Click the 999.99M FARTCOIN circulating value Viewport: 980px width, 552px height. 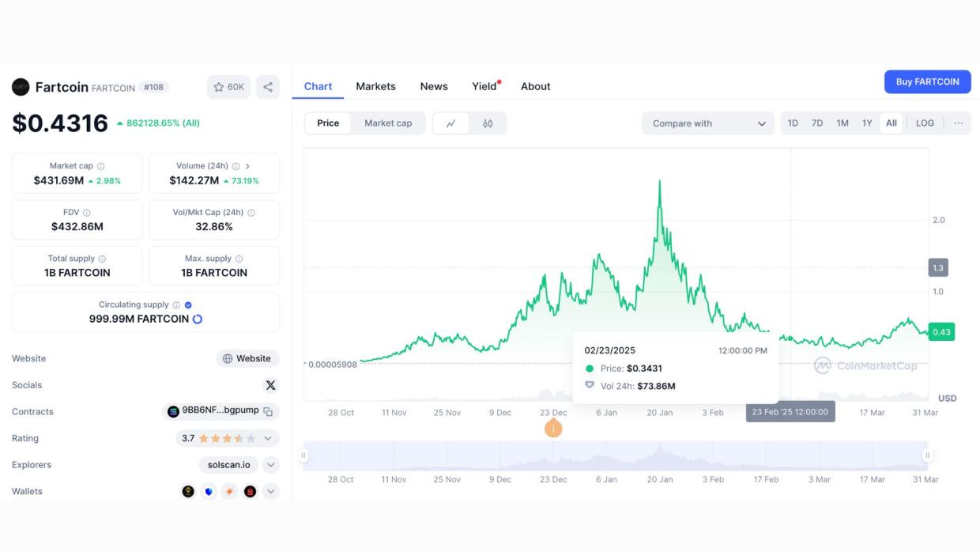click(139, 319)
